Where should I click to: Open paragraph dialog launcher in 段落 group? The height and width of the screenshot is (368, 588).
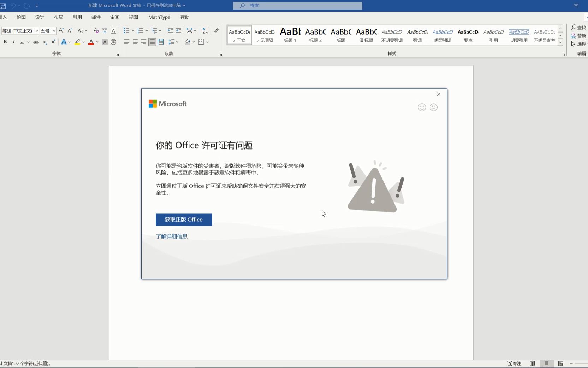[220, 54]
